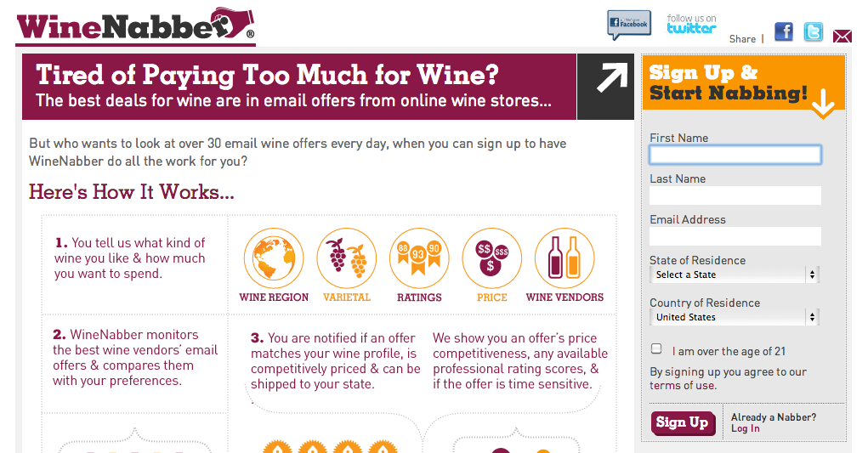Click the WineNabber logo

(136, 25)
